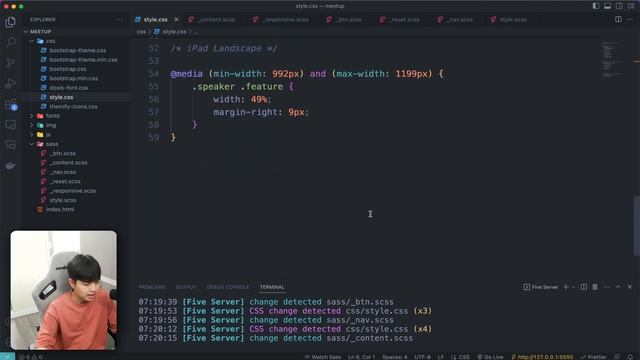The height and width of the screenshot is (360, 640).
Task: Open the Docker whale view
Action: point(11,165)
